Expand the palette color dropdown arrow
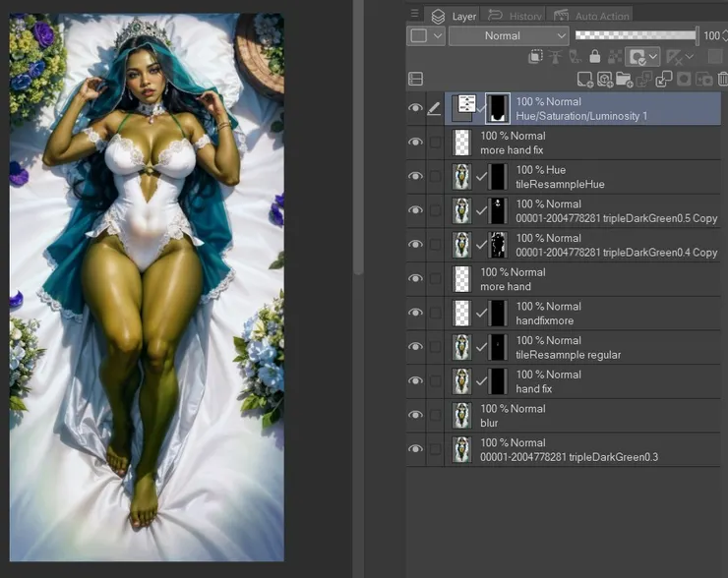 439,35
